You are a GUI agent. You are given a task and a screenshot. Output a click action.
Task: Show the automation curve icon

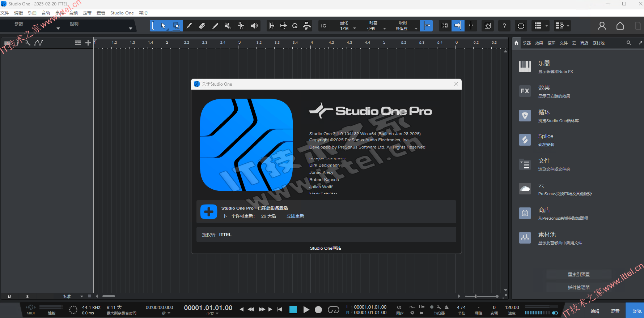point(38,43)
